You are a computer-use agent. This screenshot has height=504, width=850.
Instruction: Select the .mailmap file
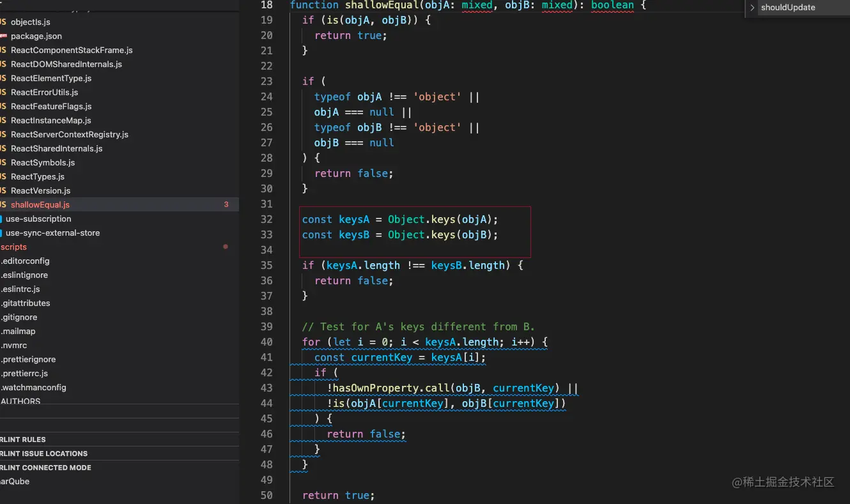click(x=19, y=331)
